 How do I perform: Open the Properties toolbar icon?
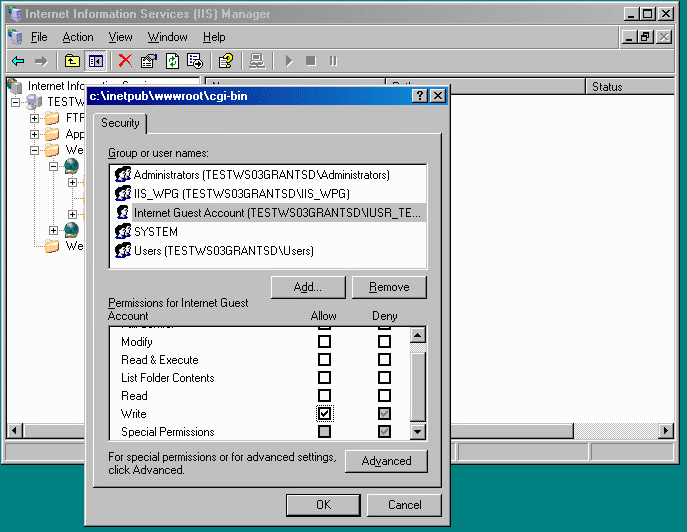pyautogui.click(x=149, y=61)
